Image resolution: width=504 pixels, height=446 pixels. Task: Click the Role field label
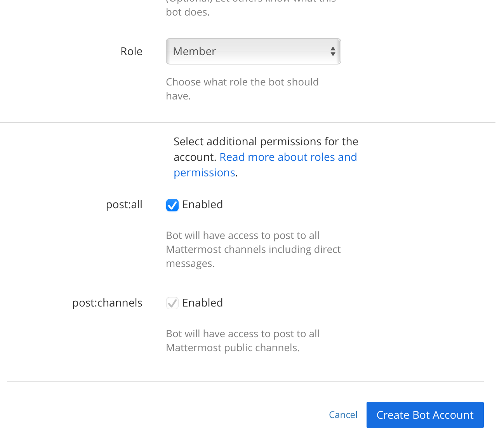pyautogui.click(x=131, y=52)
